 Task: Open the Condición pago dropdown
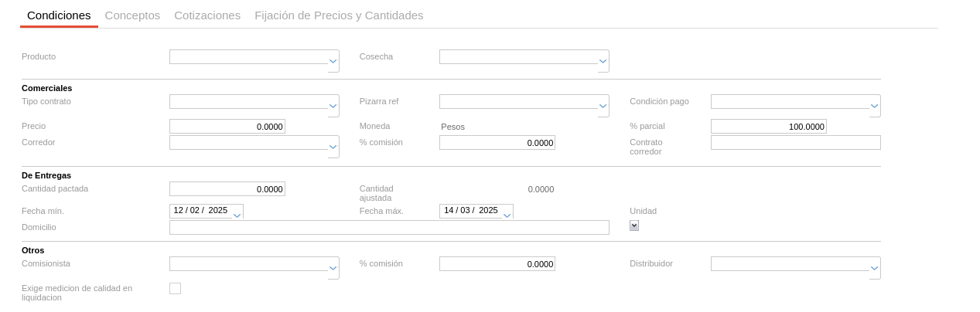[875, 106]
